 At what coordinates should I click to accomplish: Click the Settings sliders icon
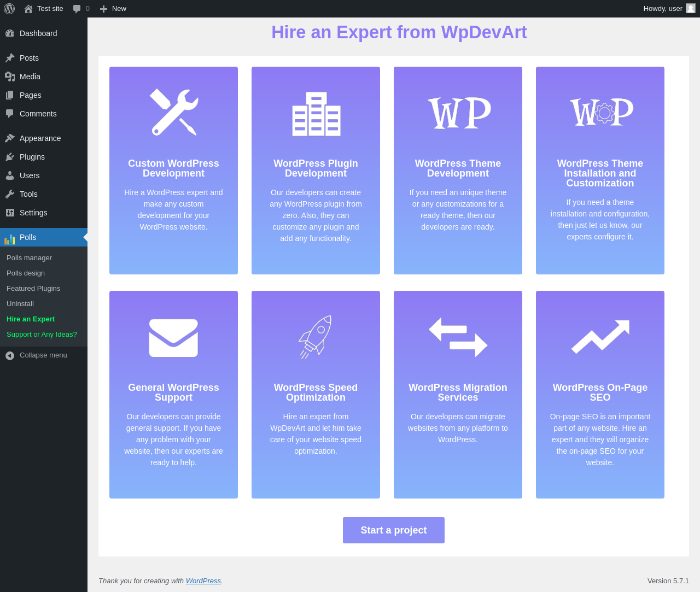pos(10,213)
